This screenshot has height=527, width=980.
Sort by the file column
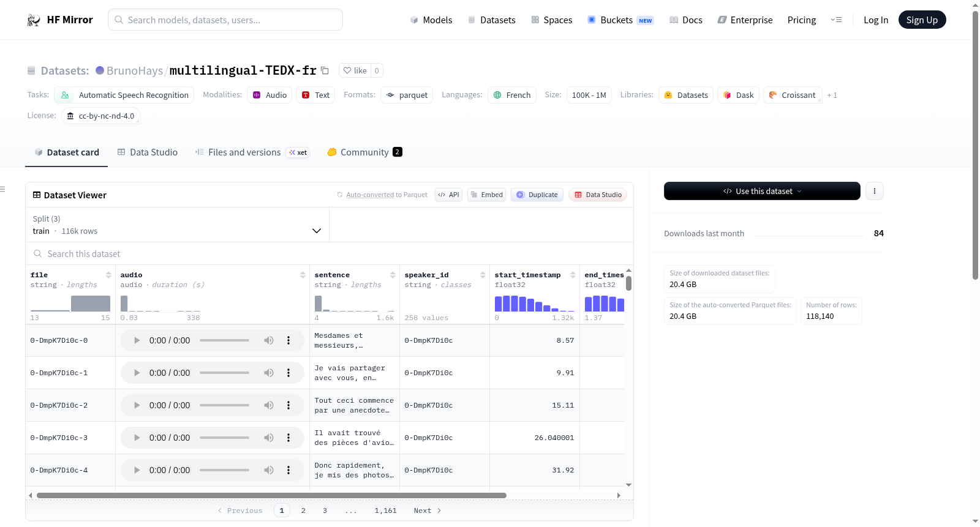pyautogui.click(x=108, y=275)
